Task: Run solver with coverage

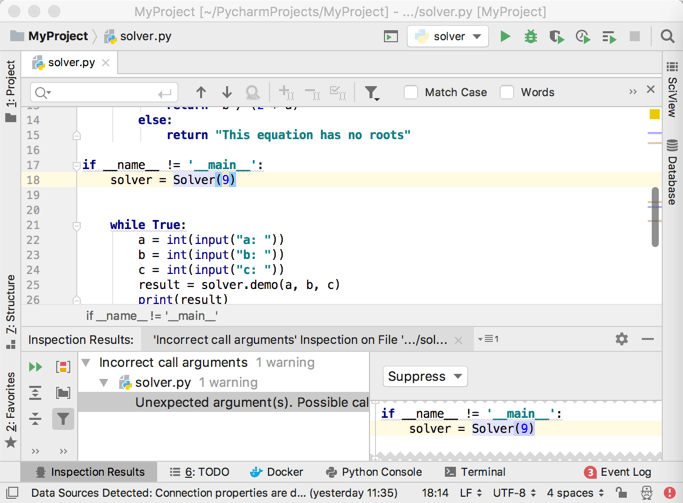Action: (x=556, y=37)
